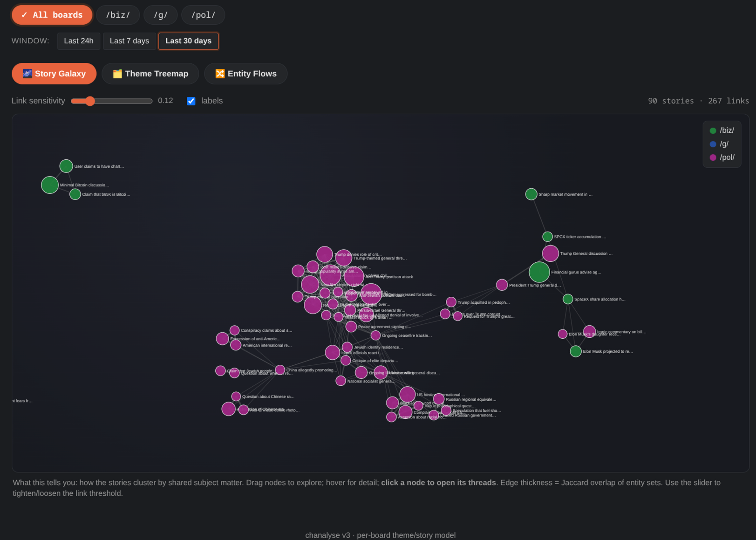756x540 pixels.
Task: Set window to Last 24h
Action: point(79,41)
